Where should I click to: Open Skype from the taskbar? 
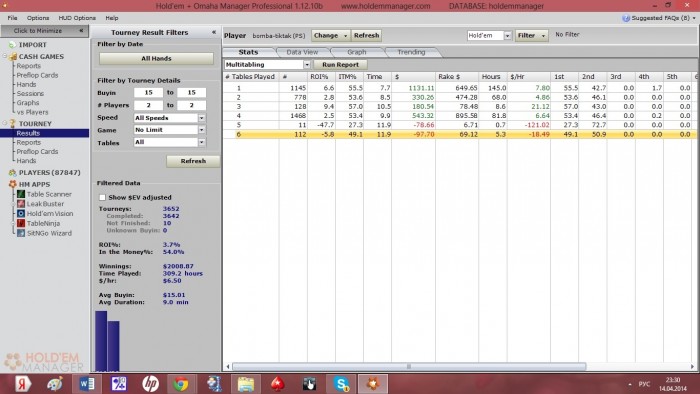tap(342, 384)
